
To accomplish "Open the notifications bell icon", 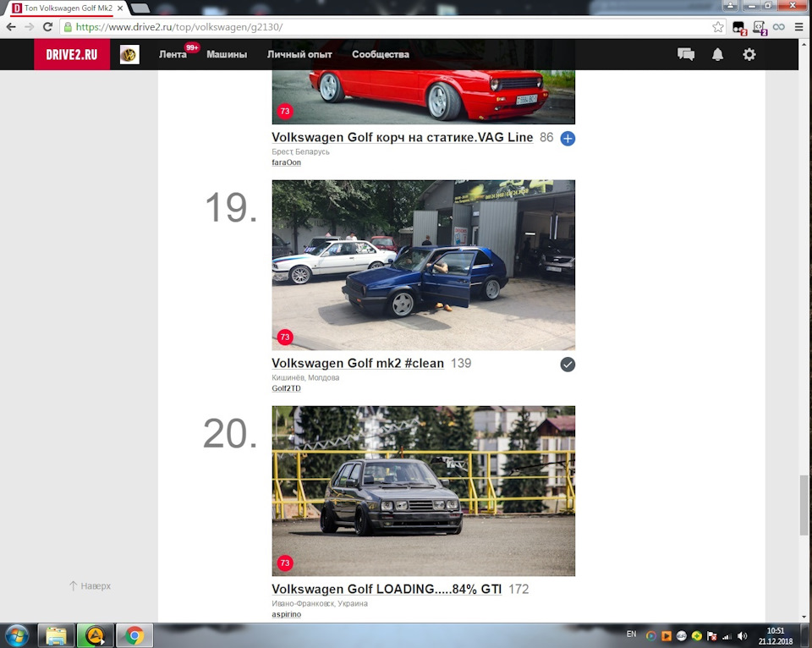I will click(x=717, y=54).
